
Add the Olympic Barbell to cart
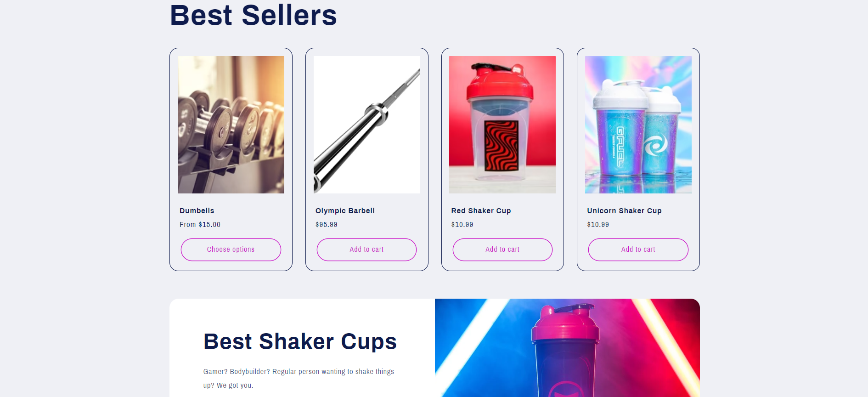[366, 250]
